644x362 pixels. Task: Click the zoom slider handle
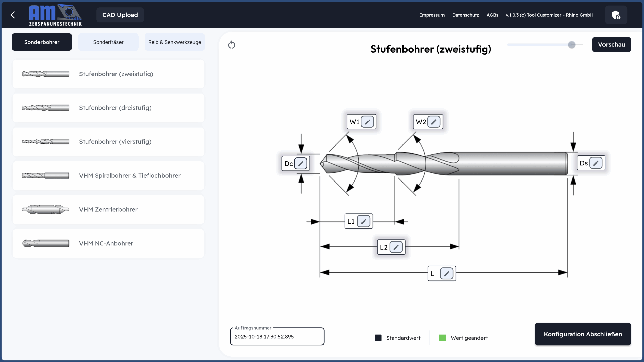point(572,45)
